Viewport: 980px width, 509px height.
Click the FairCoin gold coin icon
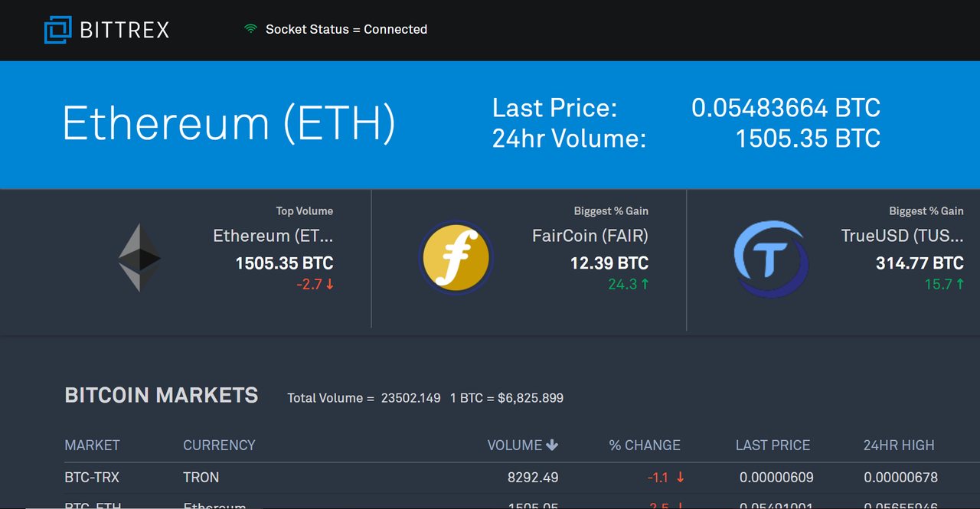456,257
